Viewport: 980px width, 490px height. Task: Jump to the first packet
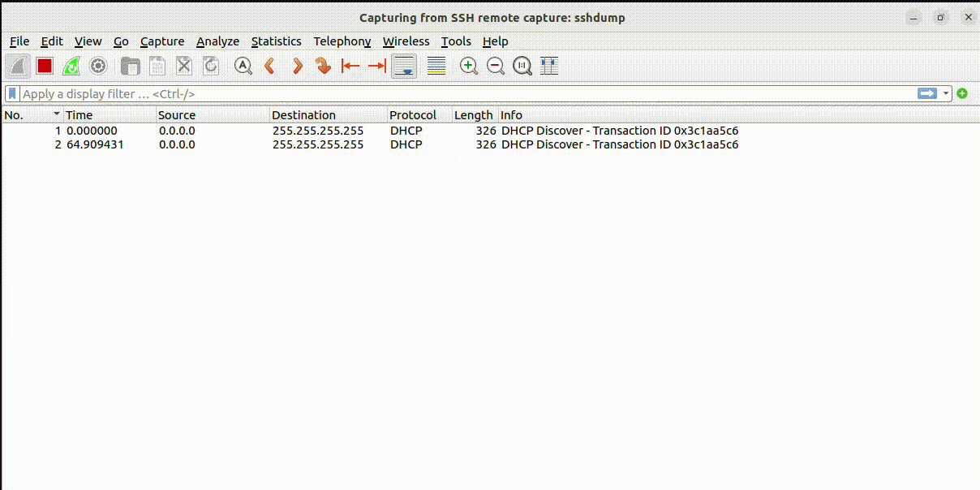coord(350,66)
